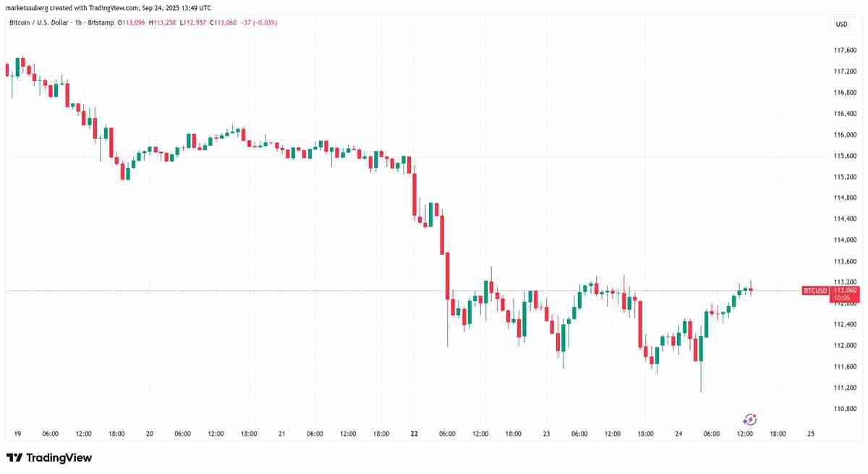This screenshot has width=868, height=474.
Task: Select the 20 date marker on the time axis
Action: [x=150, y=434]
